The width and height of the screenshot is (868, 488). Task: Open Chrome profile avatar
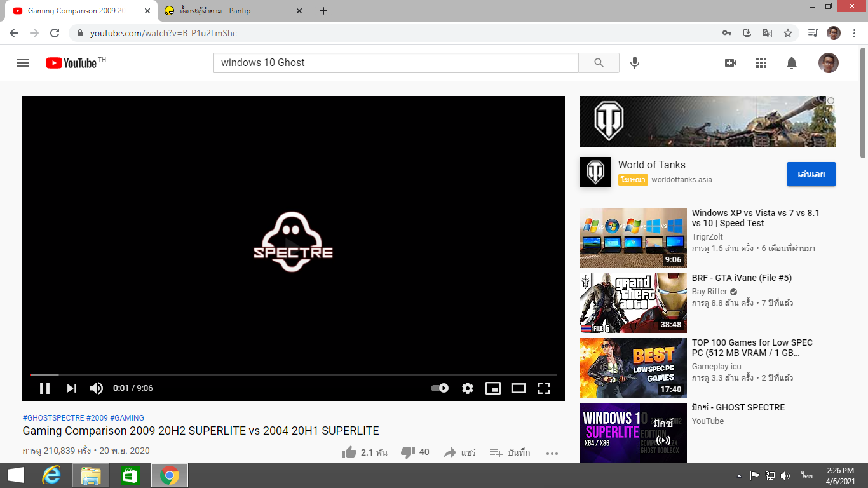[834, 33]
